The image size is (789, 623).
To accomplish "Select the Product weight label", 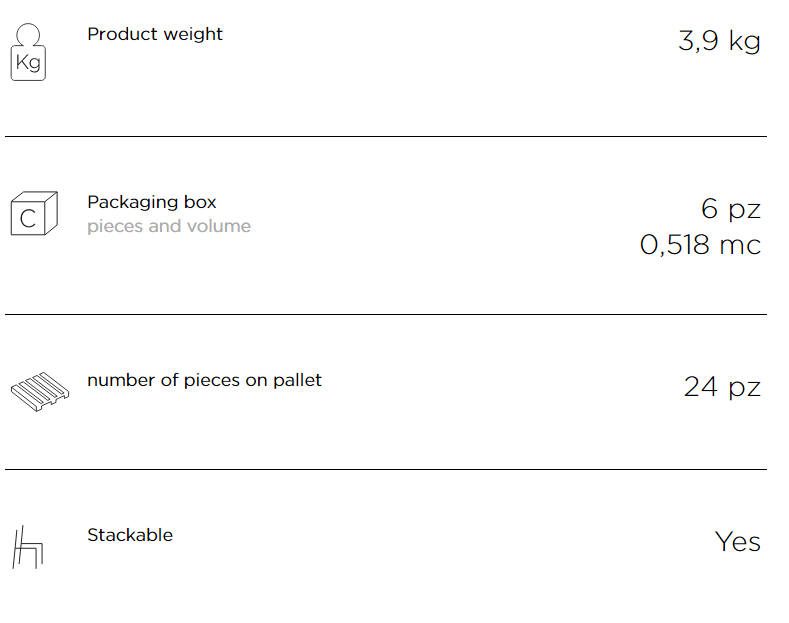I will pos(154,34).
